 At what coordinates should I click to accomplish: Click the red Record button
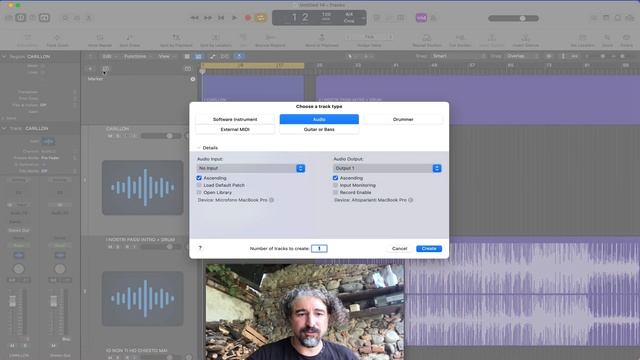click(248, 18)
